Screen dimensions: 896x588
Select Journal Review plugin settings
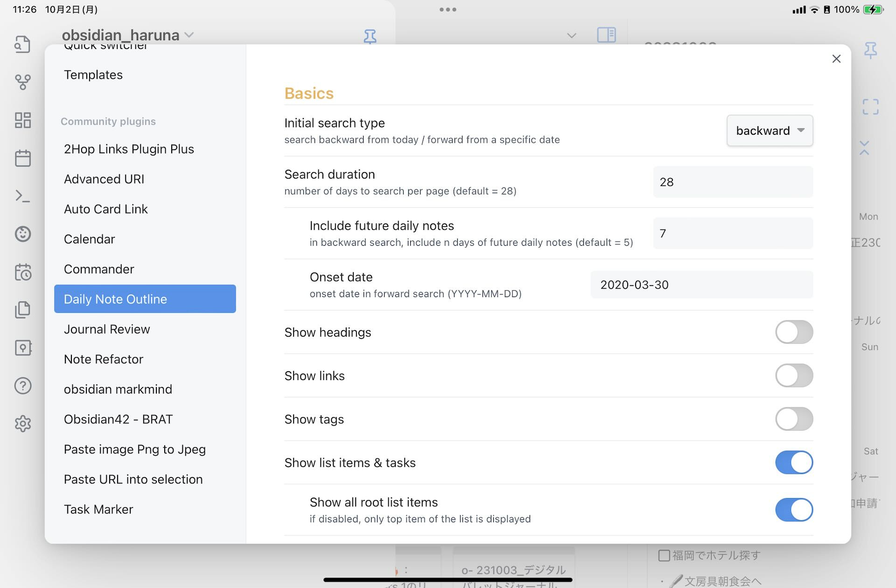107,329
